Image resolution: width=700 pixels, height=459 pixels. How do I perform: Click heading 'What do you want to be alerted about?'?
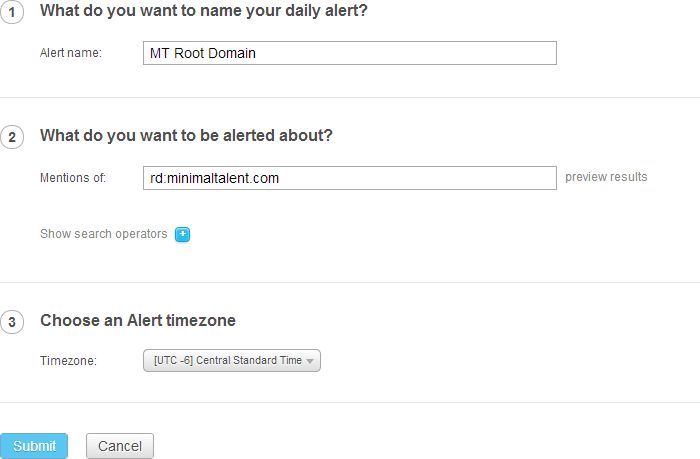(186, 135)
